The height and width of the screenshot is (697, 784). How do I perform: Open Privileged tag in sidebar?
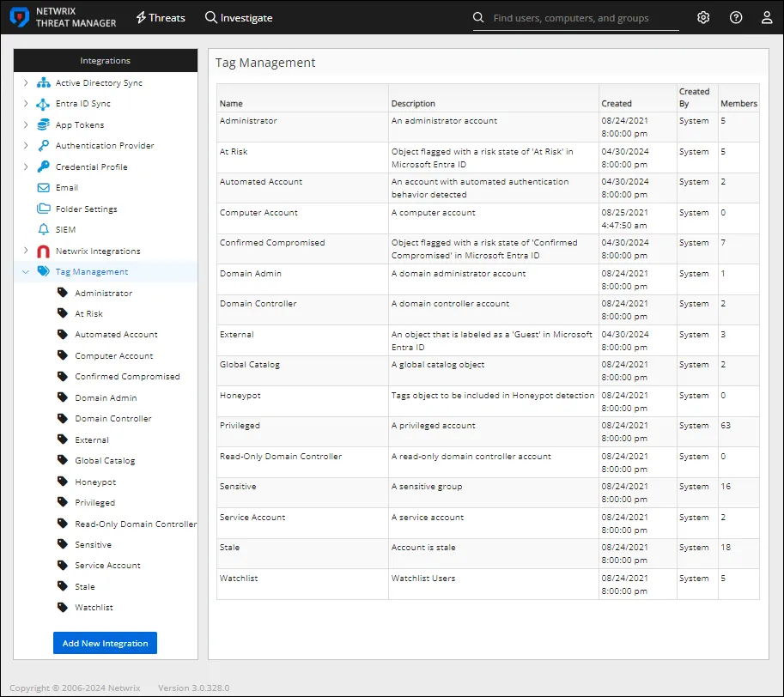click(95, 503)
